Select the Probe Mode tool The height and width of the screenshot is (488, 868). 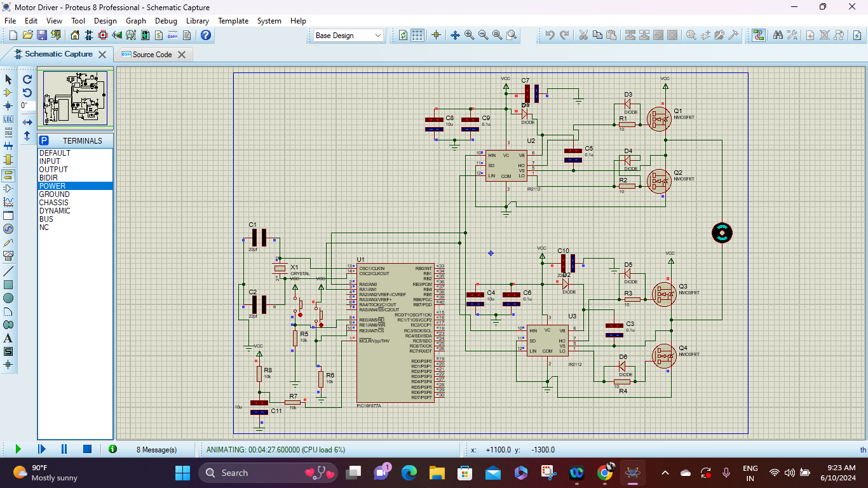(8, 242)
